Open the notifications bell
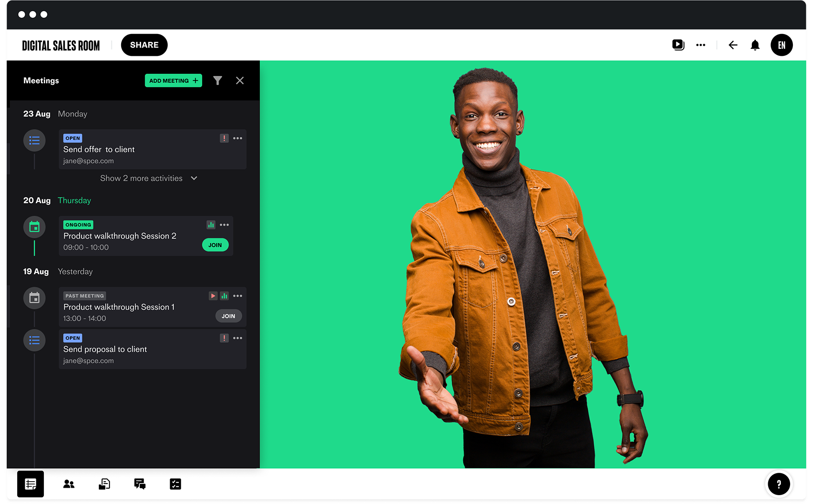Viewport: 839px width, 504px height. [755, 45]
